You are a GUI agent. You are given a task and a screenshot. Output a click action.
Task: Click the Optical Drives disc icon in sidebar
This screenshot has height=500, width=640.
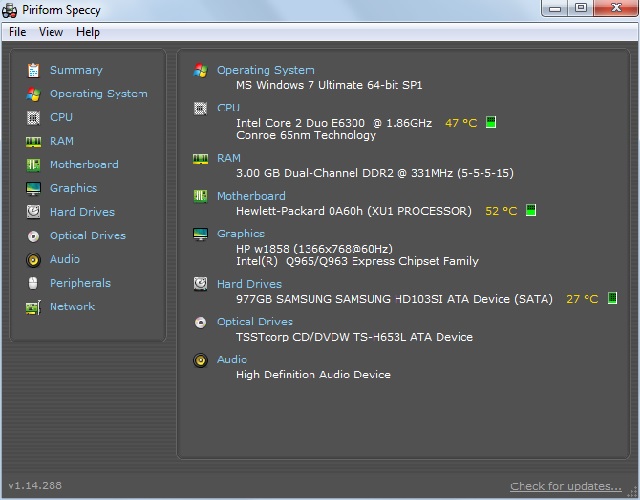[33, 236]
